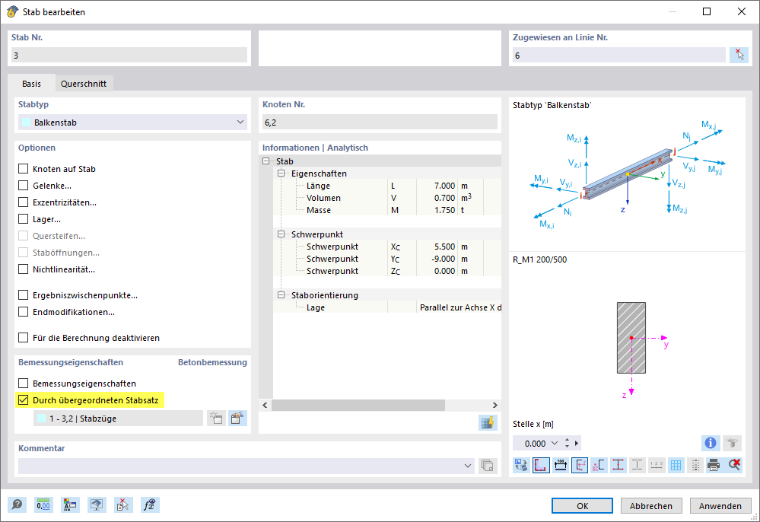Enable the Lager... option

coord(23,219)
